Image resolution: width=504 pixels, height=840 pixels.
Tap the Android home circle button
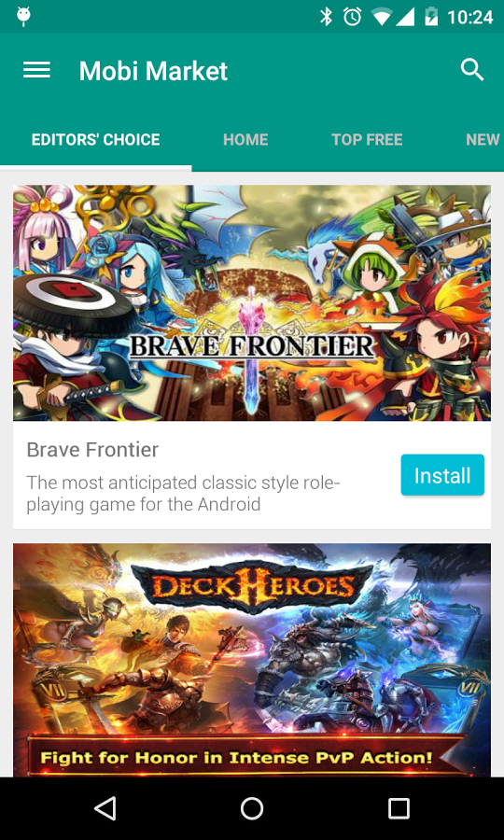click(x=252, y=808)
